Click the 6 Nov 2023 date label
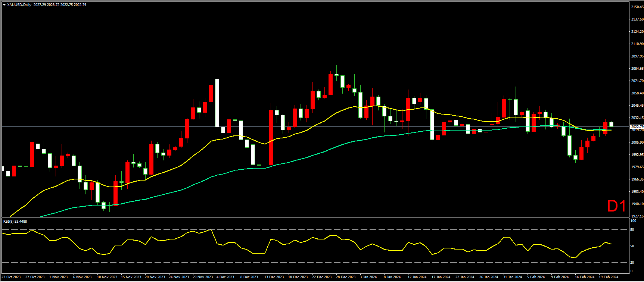The height and width of the screenshot is (282, 644). pos(83,277)
